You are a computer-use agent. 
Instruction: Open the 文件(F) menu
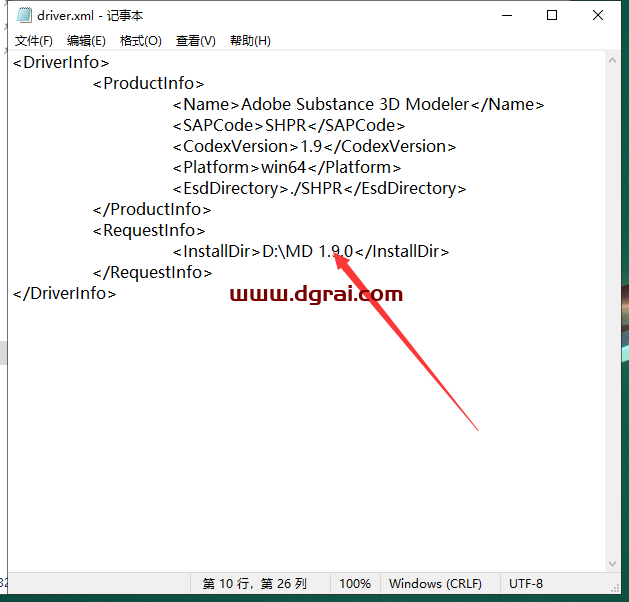click(34, 41)
